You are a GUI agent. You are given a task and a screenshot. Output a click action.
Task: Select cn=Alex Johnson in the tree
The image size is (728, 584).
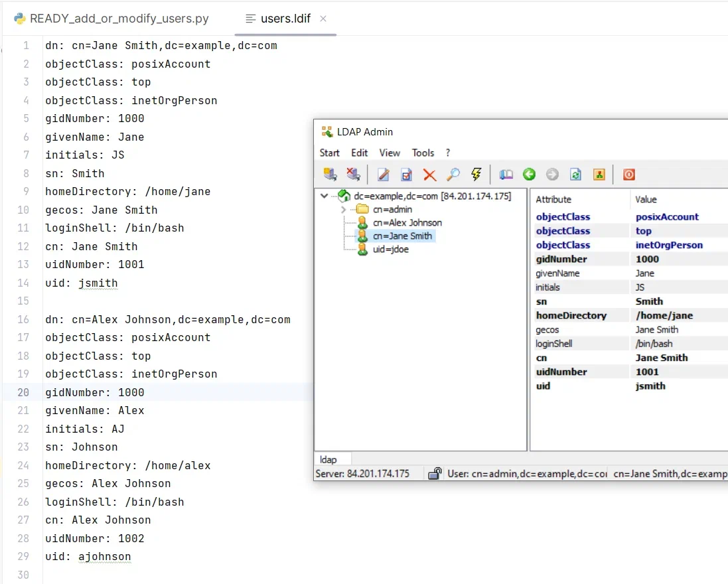pos(407,223)
